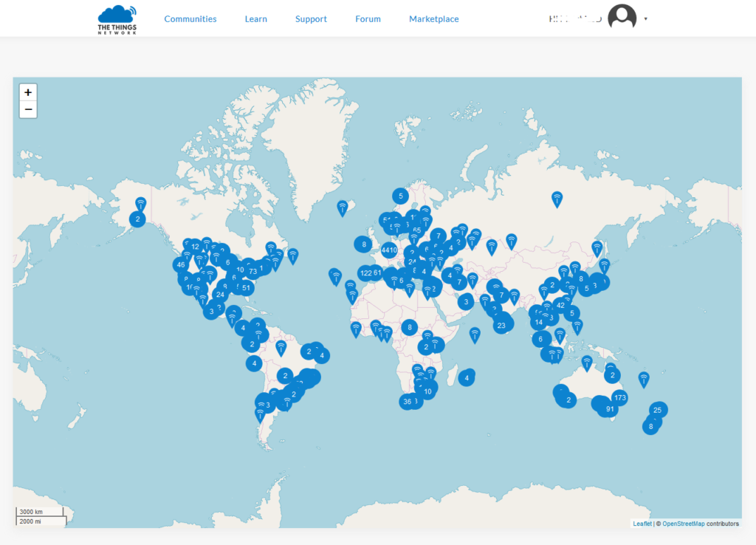Click The Things Network logo
Viewport: 756px width, 545px height.
117,19
